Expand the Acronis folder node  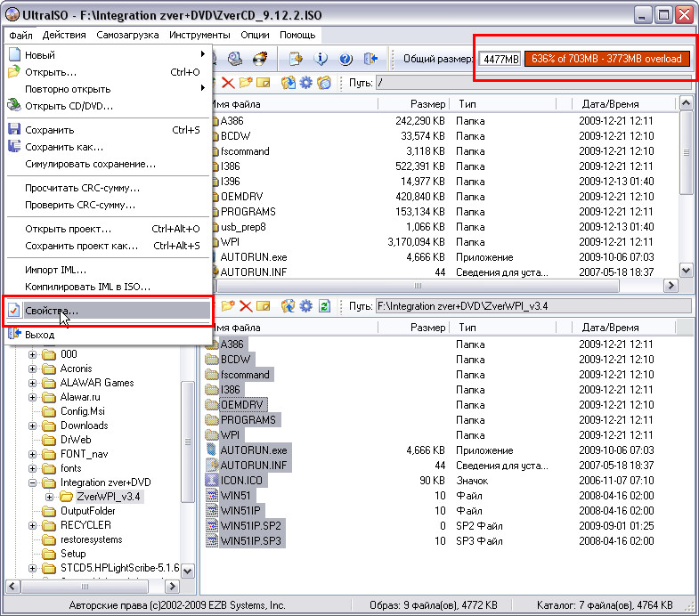tap(33, 369)
